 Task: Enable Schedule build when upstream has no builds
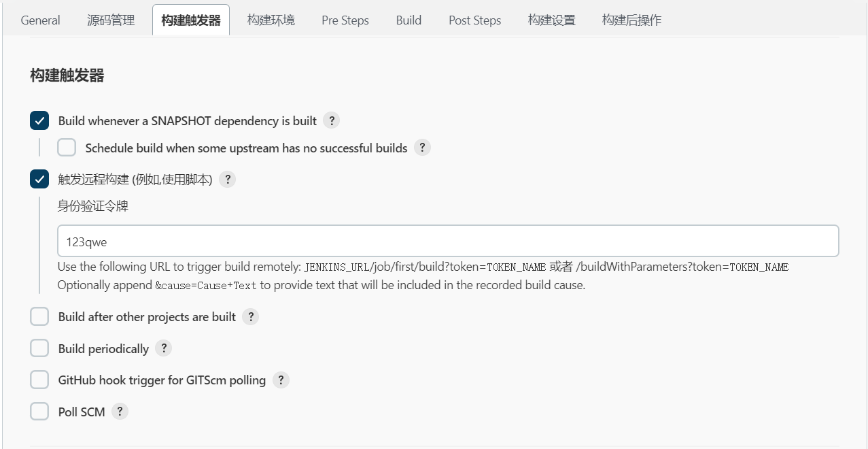pyautogui.click(x=67, y=148)
